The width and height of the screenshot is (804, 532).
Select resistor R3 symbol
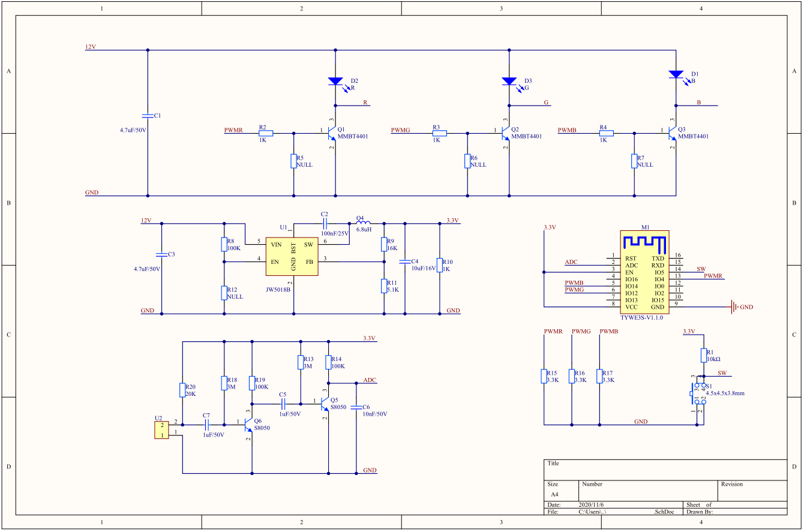tap(439, 133)
